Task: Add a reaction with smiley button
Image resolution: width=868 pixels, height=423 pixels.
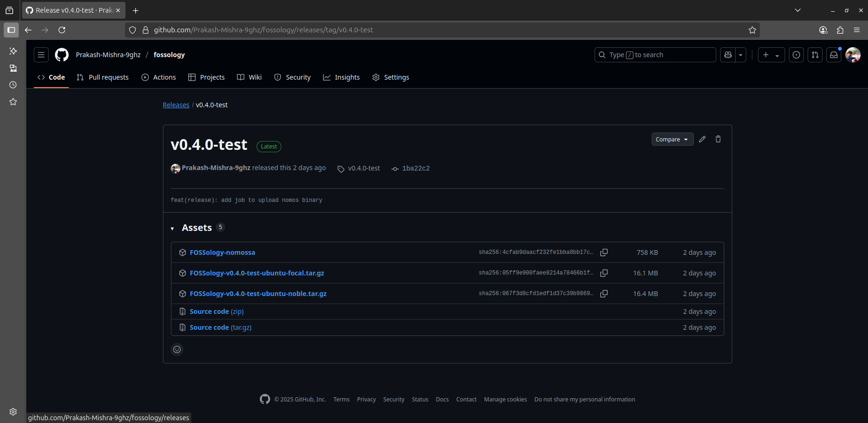Action: point(177,349)
